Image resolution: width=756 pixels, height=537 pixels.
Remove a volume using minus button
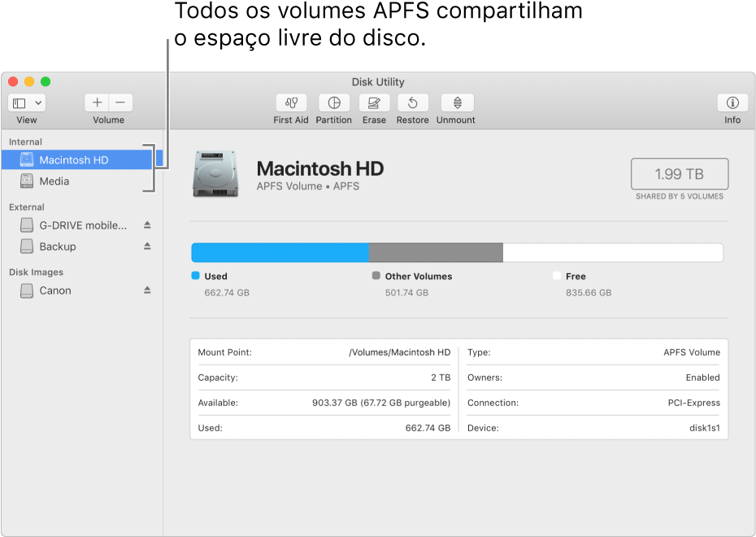(x=119, y=103)
